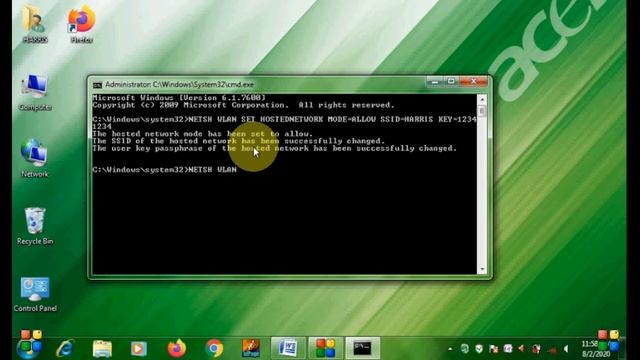Maximize the Administrator cmd.exe window
Image resolution: width=640 pixels, height=360 pixels.
tap(451, 82)
